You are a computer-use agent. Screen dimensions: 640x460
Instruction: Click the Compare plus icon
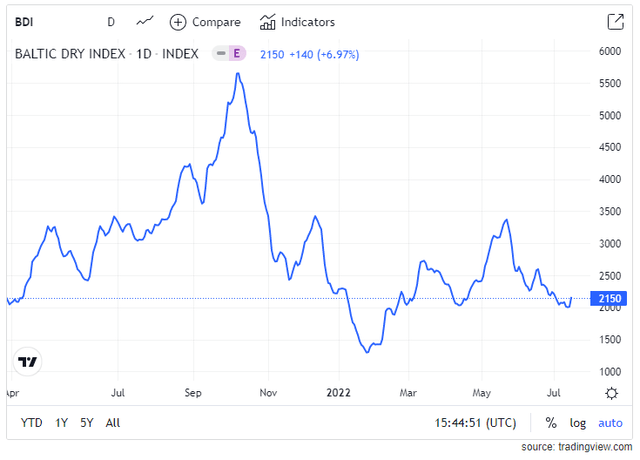[178, 22]
